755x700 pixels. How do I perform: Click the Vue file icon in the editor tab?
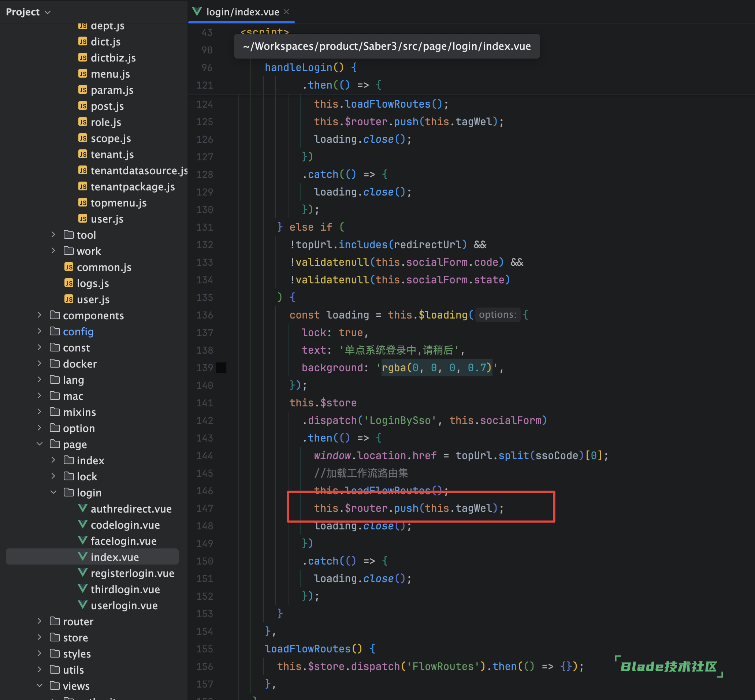[x=197, y=11]
